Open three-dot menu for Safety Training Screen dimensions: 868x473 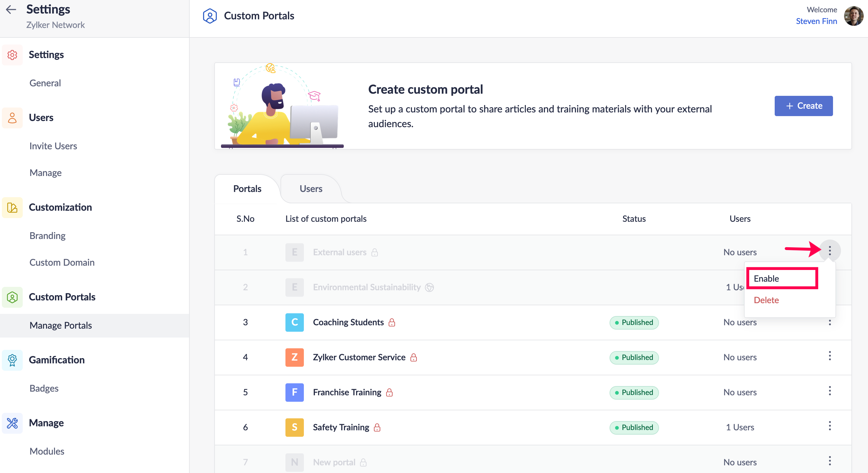pyautogui.click(x=830, y=426)
